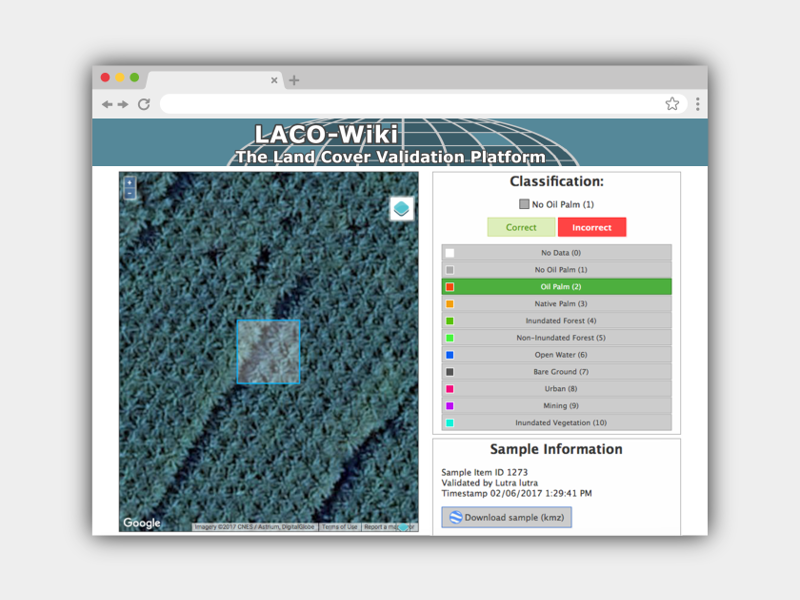Open the Terms of Use map link
The height and width of the screenshot is (600, 800).
(x=339, y=527)
